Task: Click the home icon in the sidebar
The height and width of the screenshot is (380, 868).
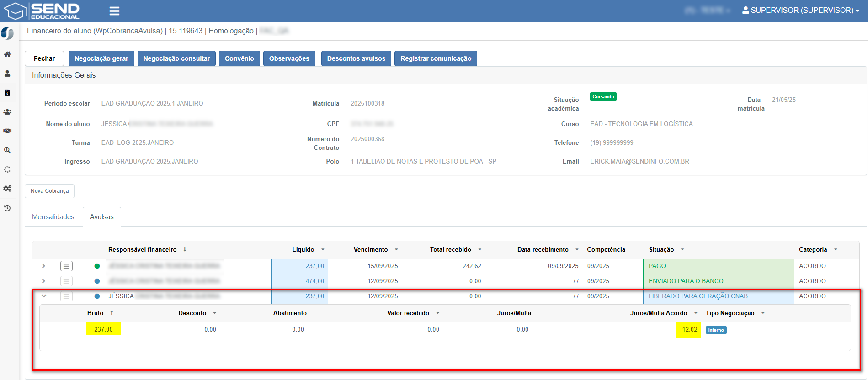Action: [x=7, y=54]
